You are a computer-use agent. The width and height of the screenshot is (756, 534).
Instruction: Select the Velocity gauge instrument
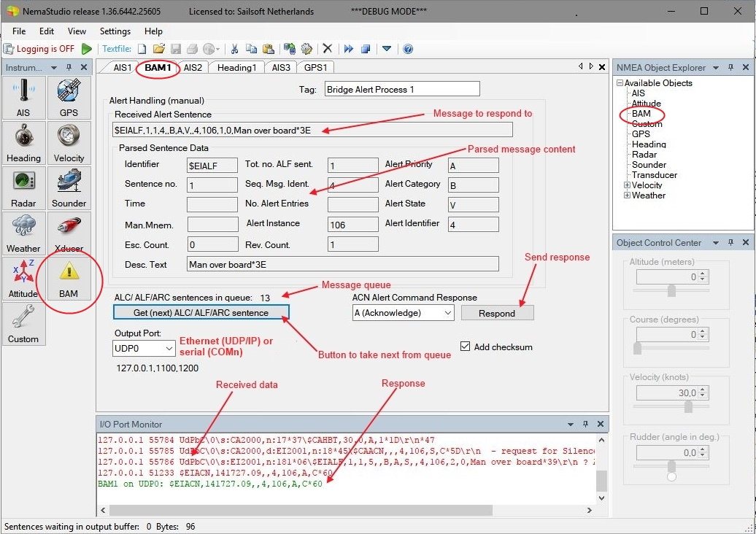[69, 142]
